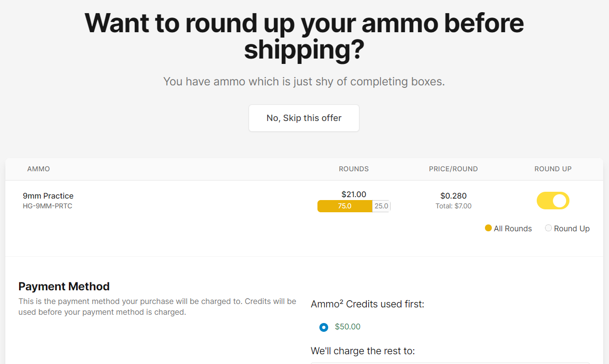This screenshot has height=364, width=609.
Task: Click the "Total: $7.00" amount
Action: pyautogui.click(x=453, y=206)
